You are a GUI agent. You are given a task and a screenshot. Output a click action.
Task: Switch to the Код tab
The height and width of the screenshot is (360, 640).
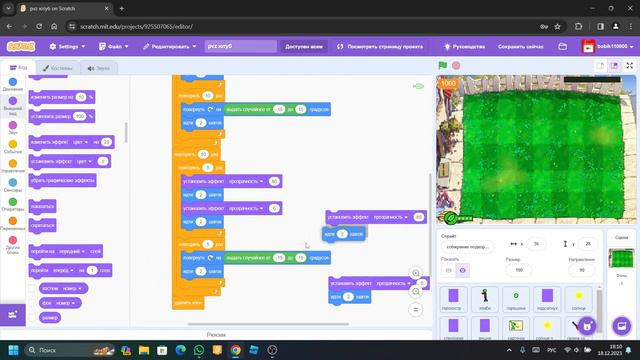pyautogui.click(x=18, y=68)
